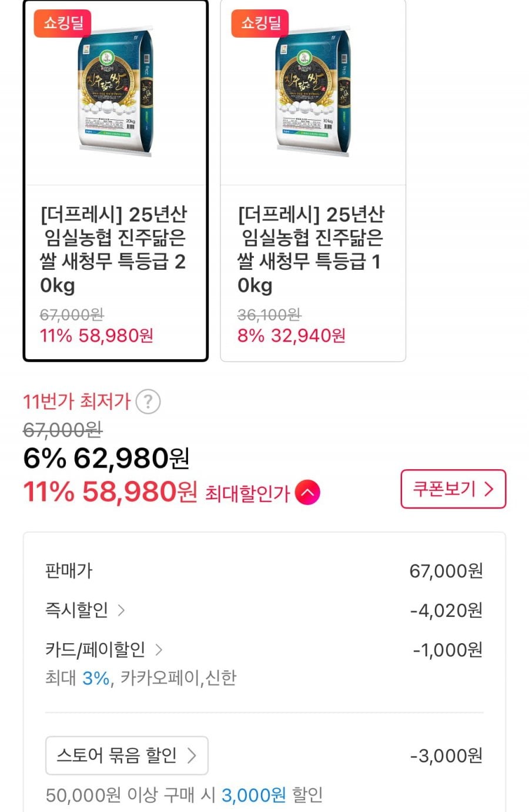Select the 20kg rice product card
Viewport: 529px width, 812px height.
pos(115,180)
